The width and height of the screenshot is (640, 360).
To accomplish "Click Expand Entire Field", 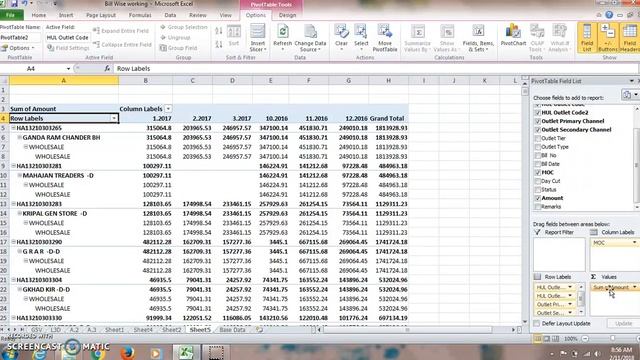I will (x=121, y=31).
